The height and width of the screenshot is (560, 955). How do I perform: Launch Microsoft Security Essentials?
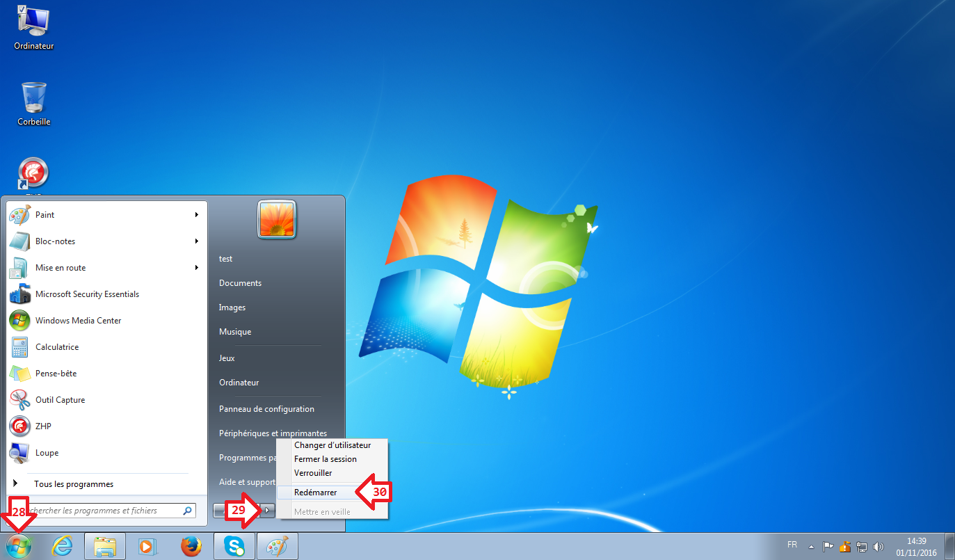tap(87, 294)
